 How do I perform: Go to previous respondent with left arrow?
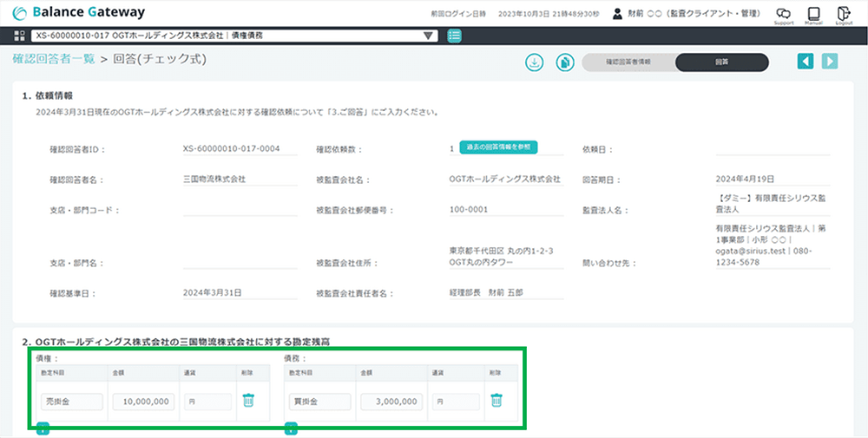tap(806, 62)
